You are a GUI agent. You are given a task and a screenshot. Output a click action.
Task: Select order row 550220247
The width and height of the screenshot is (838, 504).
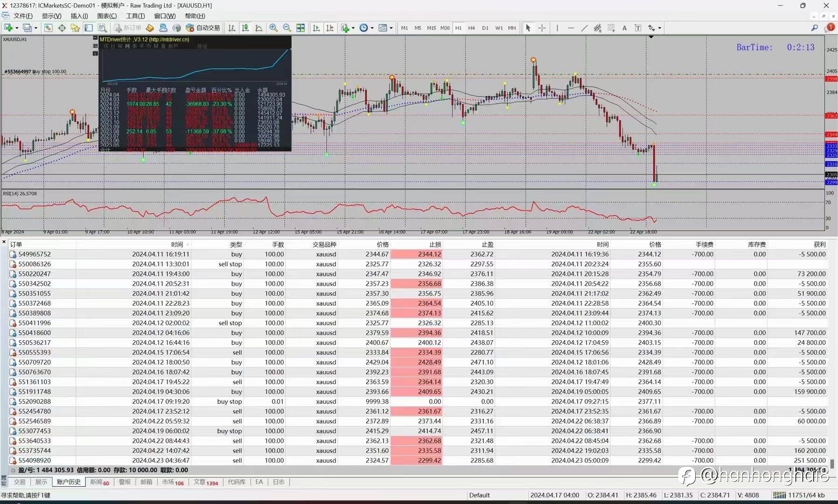coord(418,274)
